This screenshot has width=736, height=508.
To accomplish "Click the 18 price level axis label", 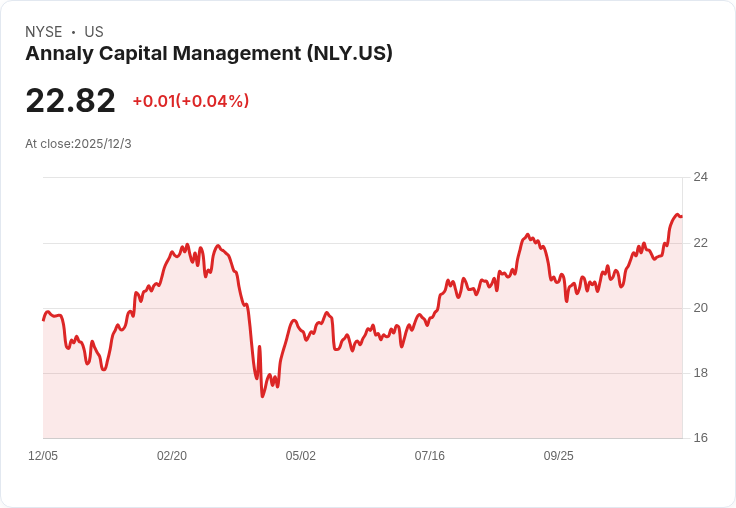I will click(700, 373).
